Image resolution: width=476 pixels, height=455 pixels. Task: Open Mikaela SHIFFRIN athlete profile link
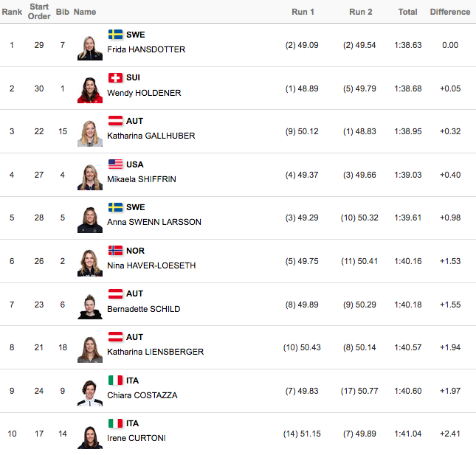point(142,179)
